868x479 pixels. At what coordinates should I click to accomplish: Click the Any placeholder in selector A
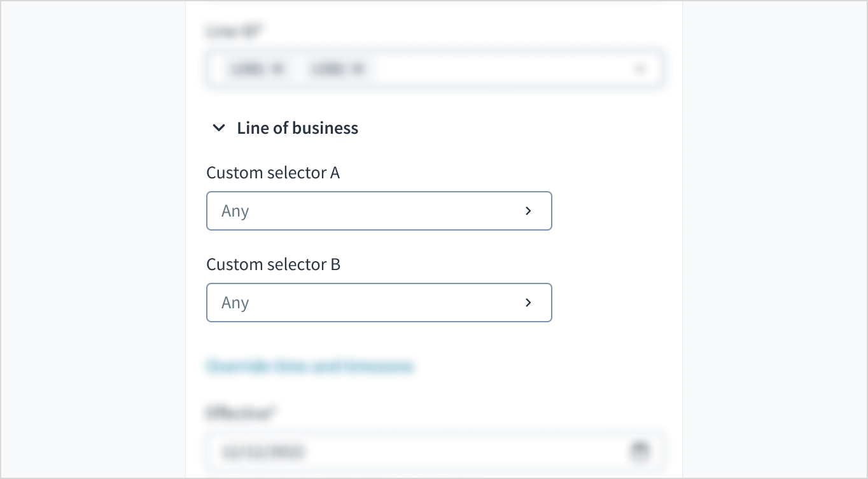pos(235,211)
